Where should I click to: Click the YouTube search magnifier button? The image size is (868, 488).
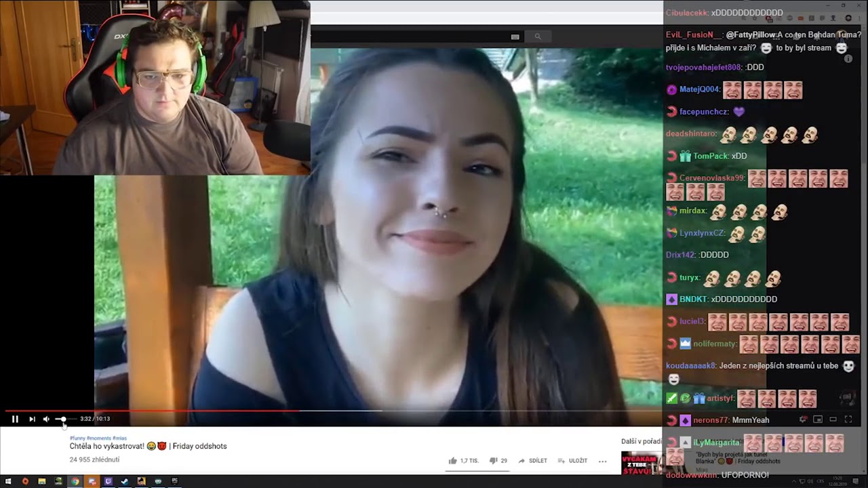coord(538,37)
